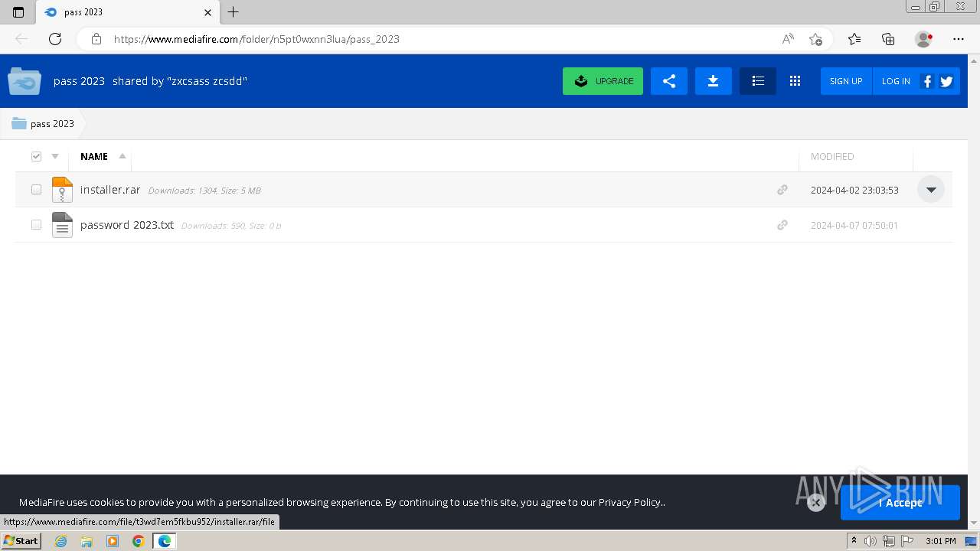Check the password 2023.txt checkbox

pyautogui.click(x=36, y=225)
